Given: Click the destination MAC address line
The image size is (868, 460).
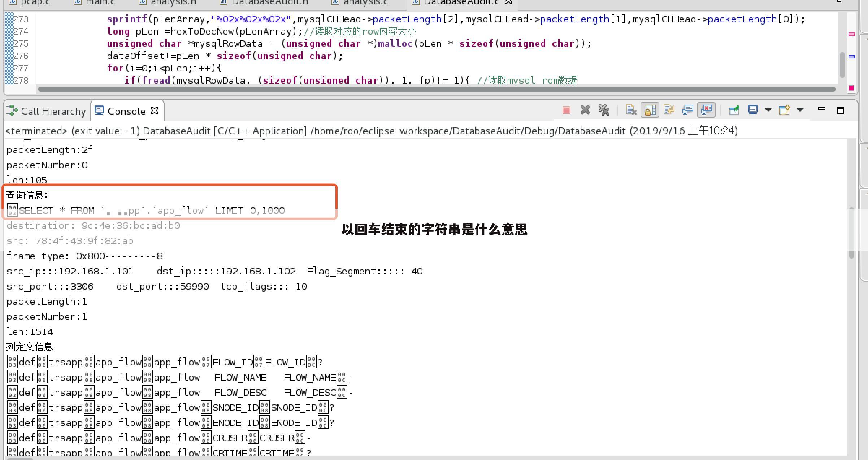Looking at the screenshot, I should [93, 226].
